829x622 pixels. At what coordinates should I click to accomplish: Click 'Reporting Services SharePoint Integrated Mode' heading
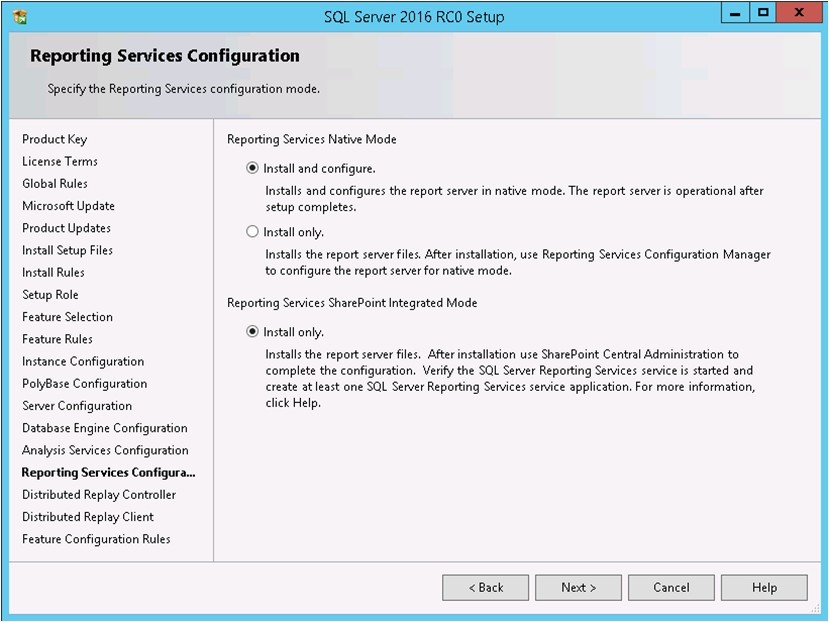pos(352,303)
